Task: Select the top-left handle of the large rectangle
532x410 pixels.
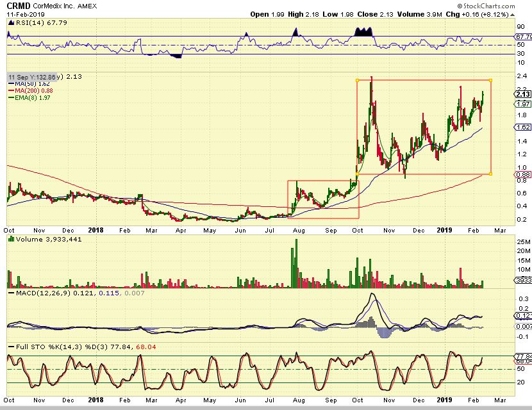Action: pyautogui.click(x=357, y=80)
